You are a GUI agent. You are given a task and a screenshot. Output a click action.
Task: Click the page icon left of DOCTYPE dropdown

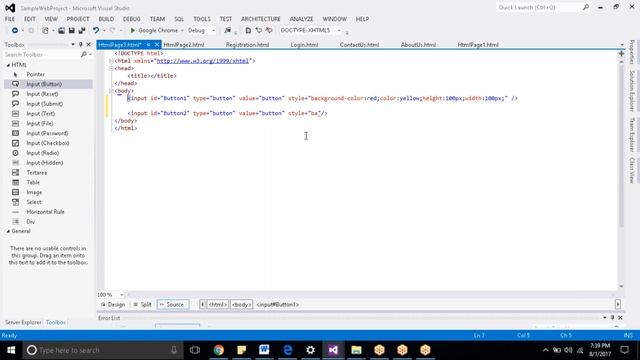(248, 31)
